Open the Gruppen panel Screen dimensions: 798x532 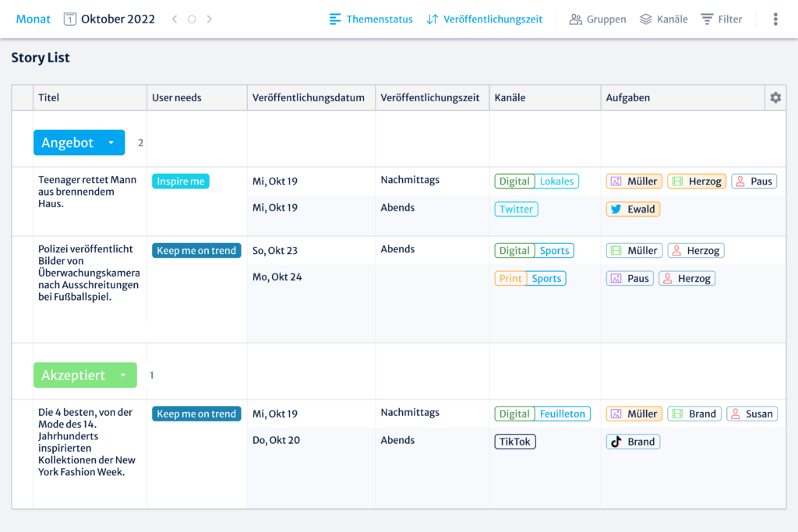coord(598,19)
